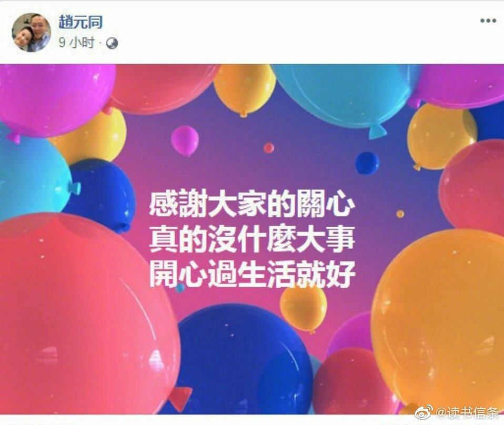
Task: Click the small floating magenta balloon
Action: coord(185,141)
